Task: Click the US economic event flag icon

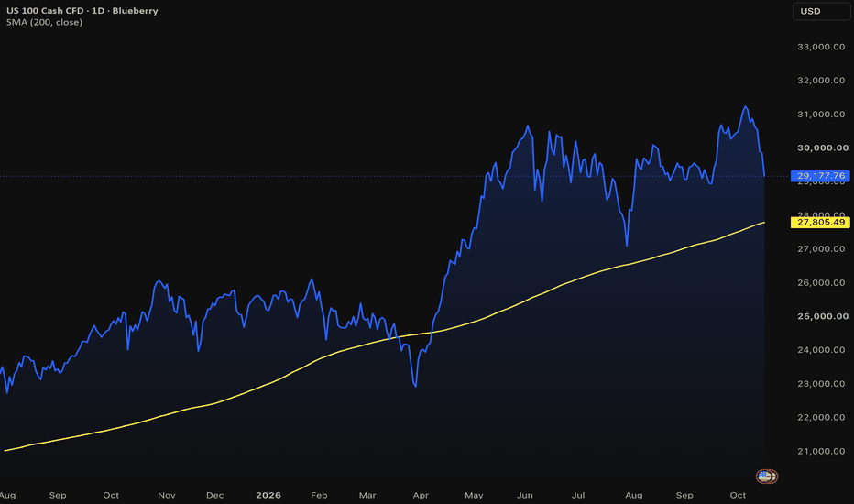Action: [767, 477]
